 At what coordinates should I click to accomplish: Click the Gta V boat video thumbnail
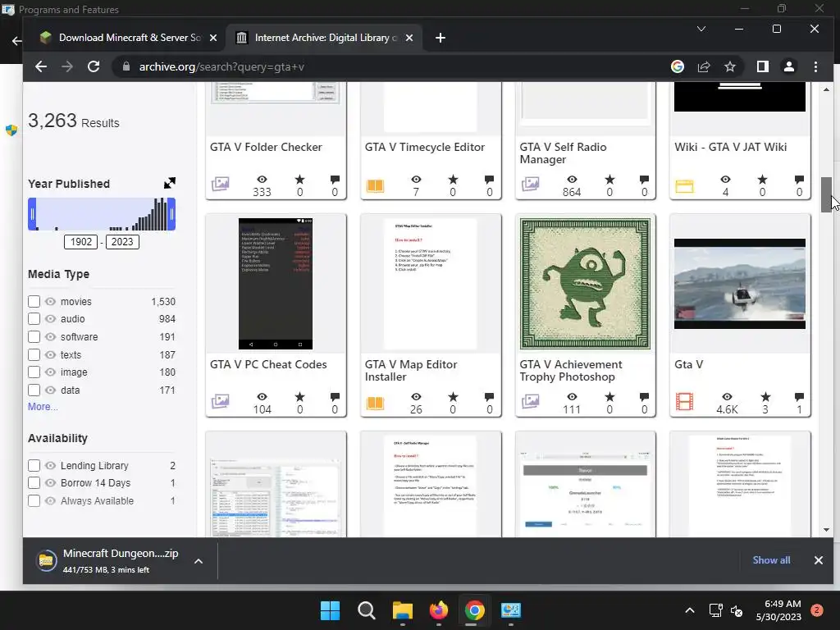tap(739, 284)
